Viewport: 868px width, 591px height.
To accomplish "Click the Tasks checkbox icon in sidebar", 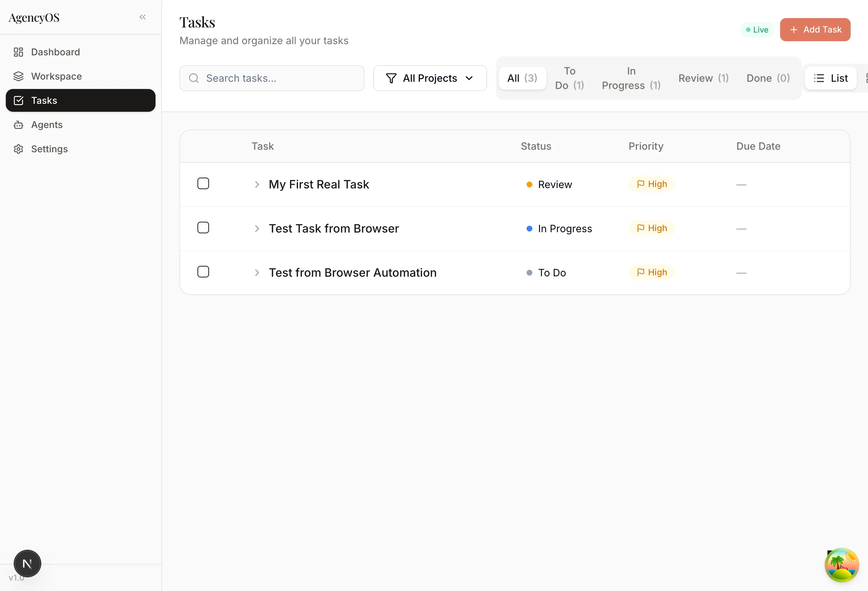I will tap(19, 101).
